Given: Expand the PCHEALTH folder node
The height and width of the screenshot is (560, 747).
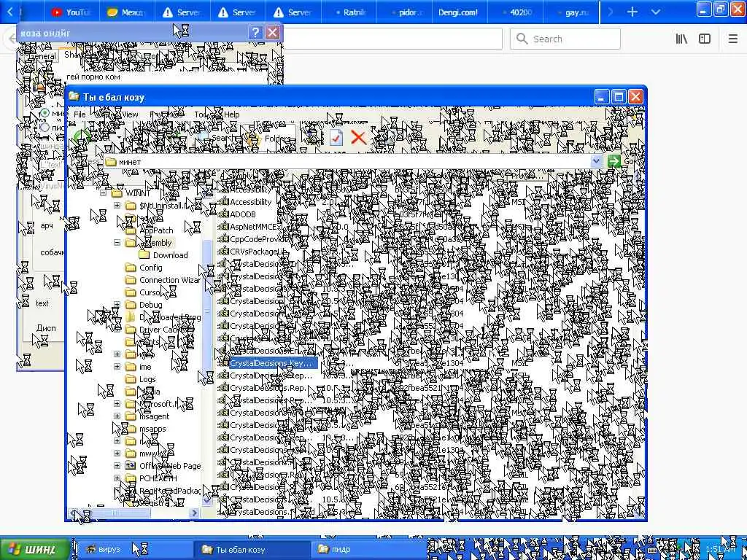Looking at the screenshot, I should (x=117, y=478).
